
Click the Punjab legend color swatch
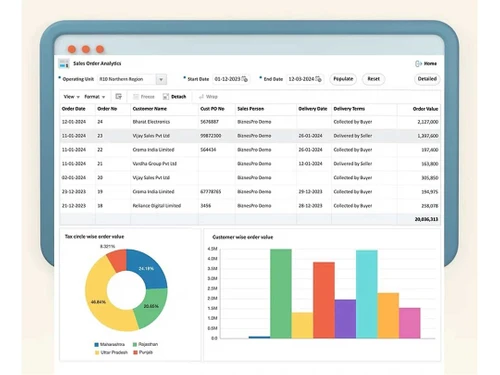click(135, 352)
